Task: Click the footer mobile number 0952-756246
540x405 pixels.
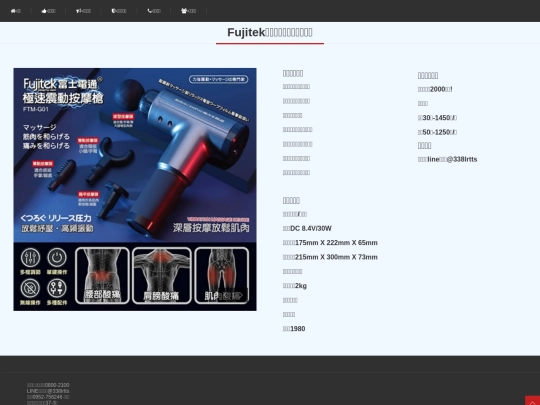Action: point(48,397)
